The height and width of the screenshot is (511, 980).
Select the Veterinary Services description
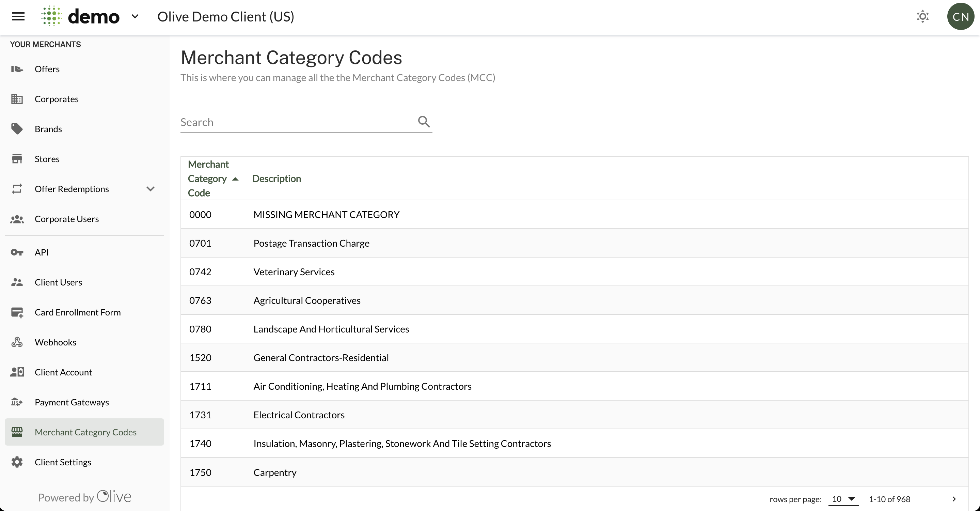[x=294, y=272]
